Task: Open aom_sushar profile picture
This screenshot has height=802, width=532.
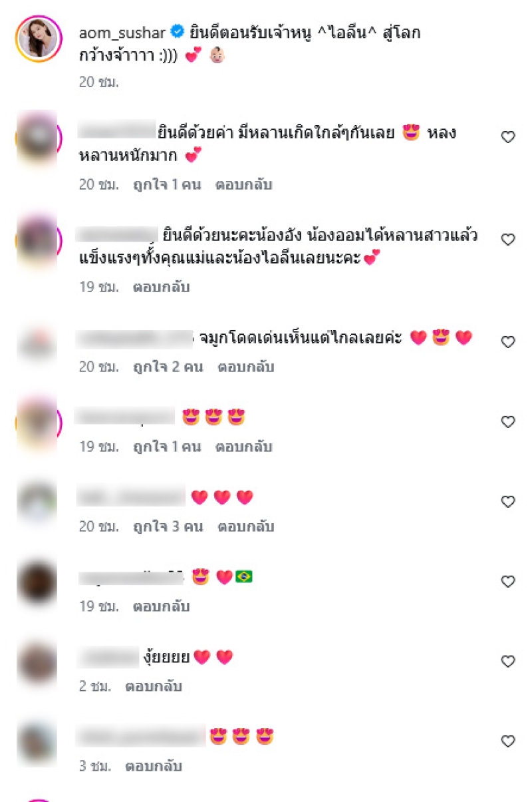Action: coord(39,39)
